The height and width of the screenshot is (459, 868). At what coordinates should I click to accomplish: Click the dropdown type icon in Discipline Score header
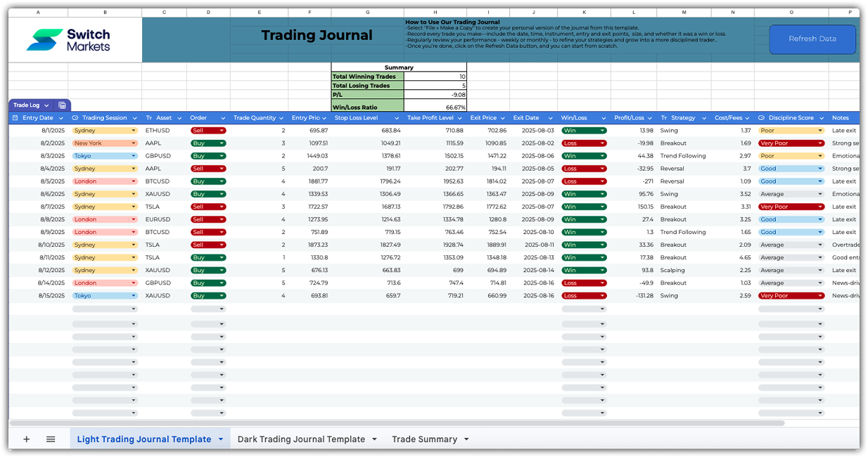pyautogui.click(x=762, y=118)
